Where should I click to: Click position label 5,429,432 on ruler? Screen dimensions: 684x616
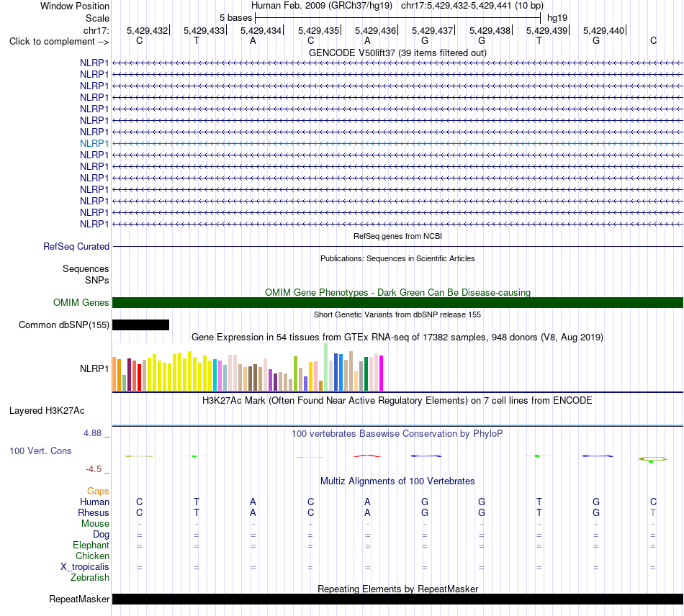point(147,30)
